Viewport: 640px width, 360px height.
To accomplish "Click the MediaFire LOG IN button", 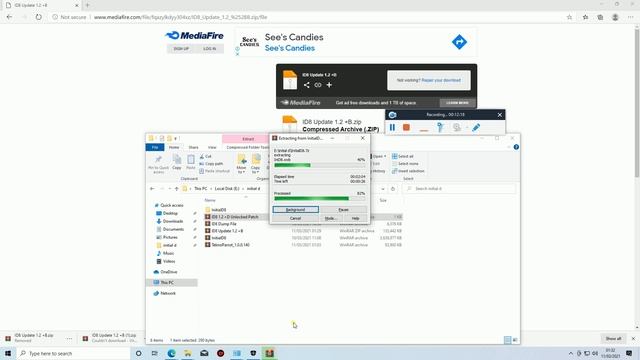I will pyautogui.click(x=209, y=49).
